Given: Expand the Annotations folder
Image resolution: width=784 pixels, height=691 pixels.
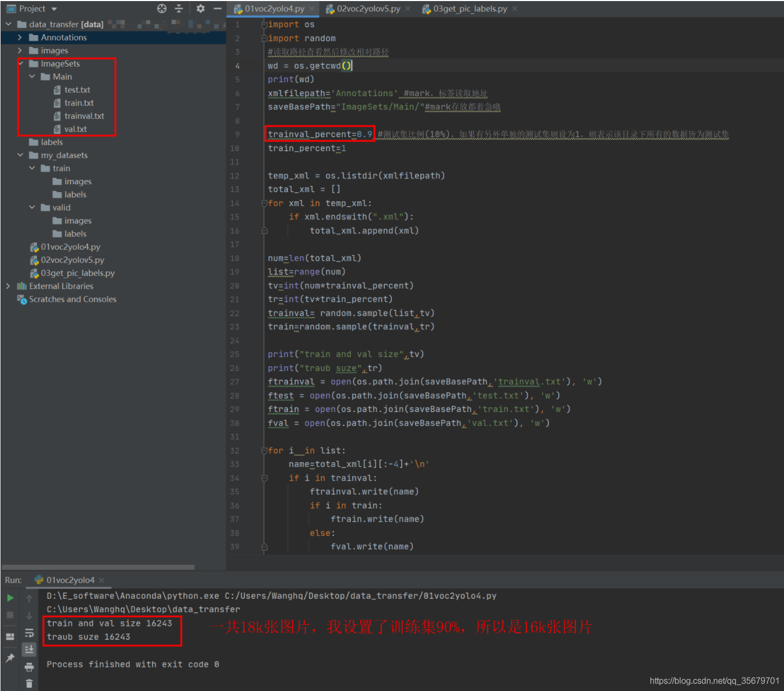Looking at the screenshot, I should [x=20, y=37].
